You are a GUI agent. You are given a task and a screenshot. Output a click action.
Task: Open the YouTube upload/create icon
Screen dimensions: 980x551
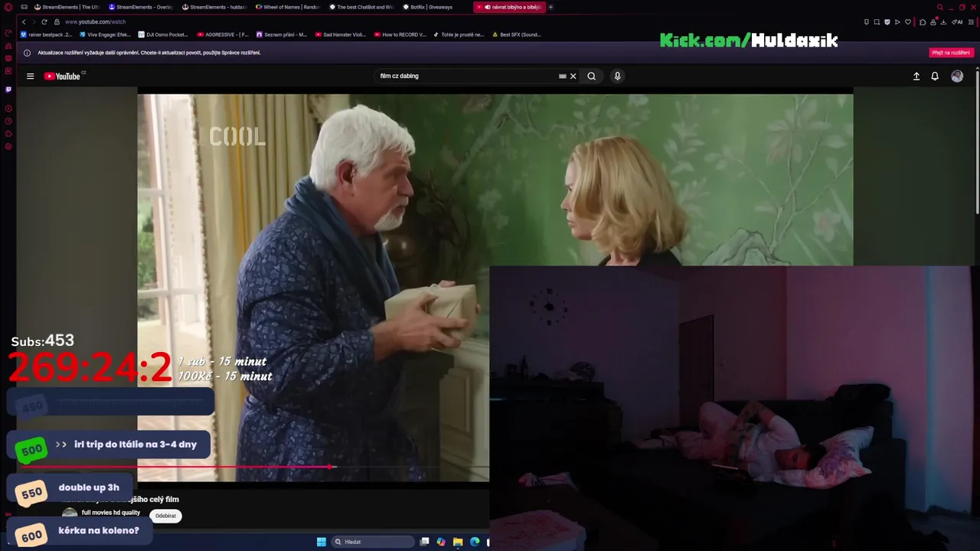(x=916, y=76)
